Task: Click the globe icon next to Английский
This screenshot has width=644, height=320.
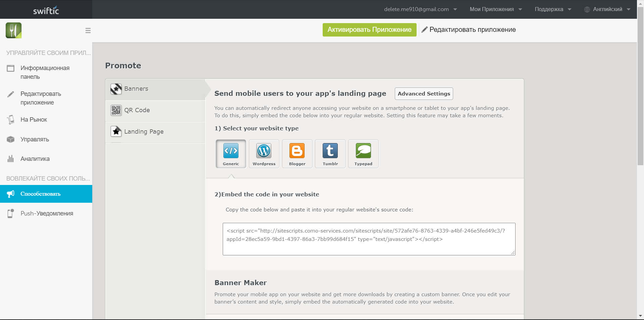Action: tap(587, 9)
